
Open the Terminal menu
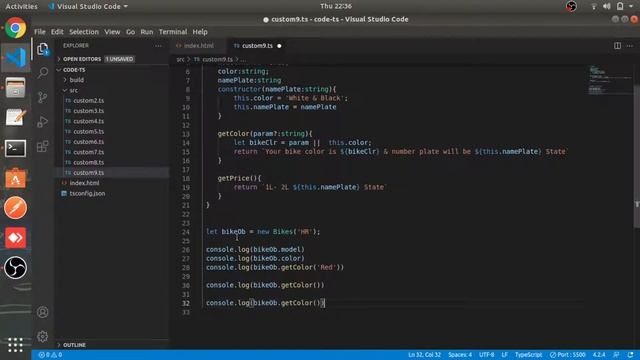pyautogui.click(x=173, y=32)
